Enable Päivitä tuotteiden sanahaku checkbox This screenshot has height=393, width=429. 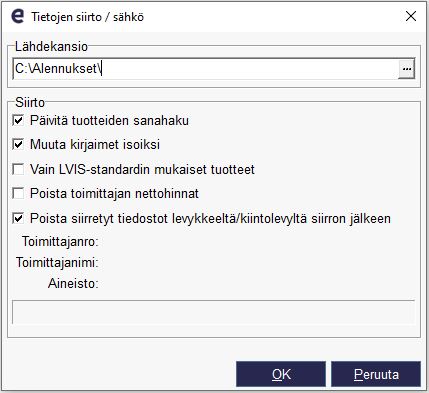coord(18,120)
